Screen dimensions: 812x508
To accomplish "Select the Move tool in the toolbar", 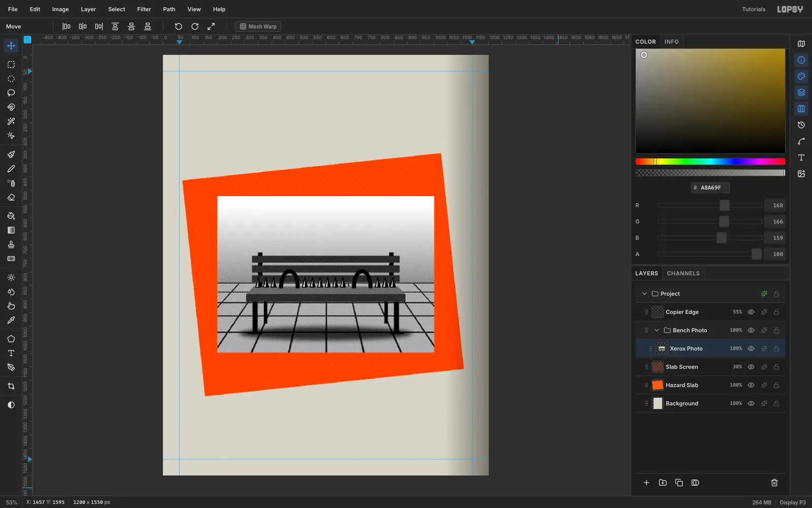I will coord(11,46).
